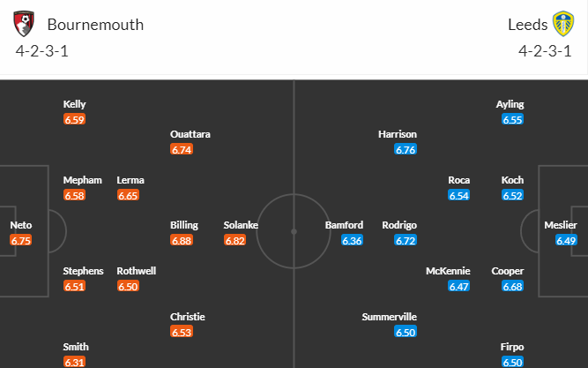588x368 pixels.
Task: Click the Bournemouth club crest icon
Action: coord(24,24)
